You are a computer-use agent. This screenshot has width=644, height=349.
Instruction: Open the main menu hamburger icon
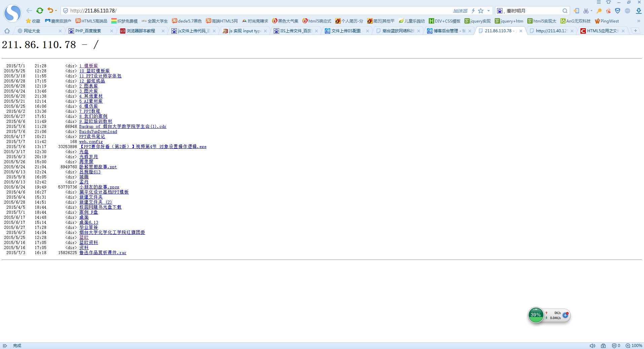[x=599, y=2]
